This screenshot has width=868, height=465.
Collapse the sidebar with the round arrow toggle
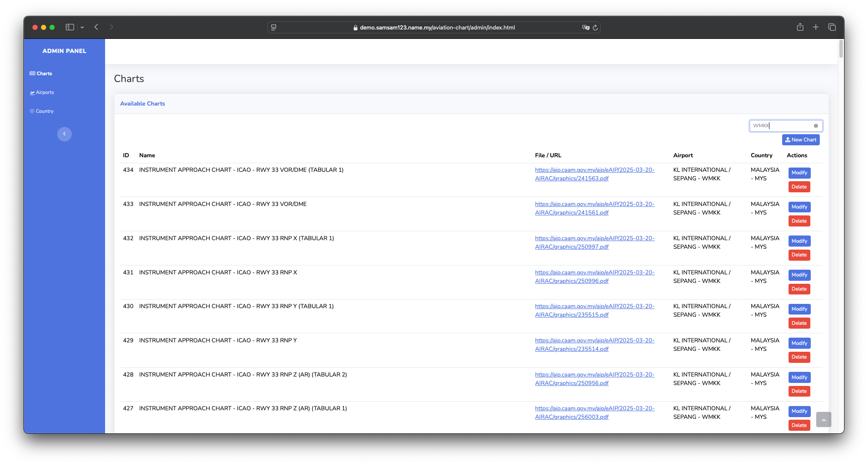coord(65,134)
